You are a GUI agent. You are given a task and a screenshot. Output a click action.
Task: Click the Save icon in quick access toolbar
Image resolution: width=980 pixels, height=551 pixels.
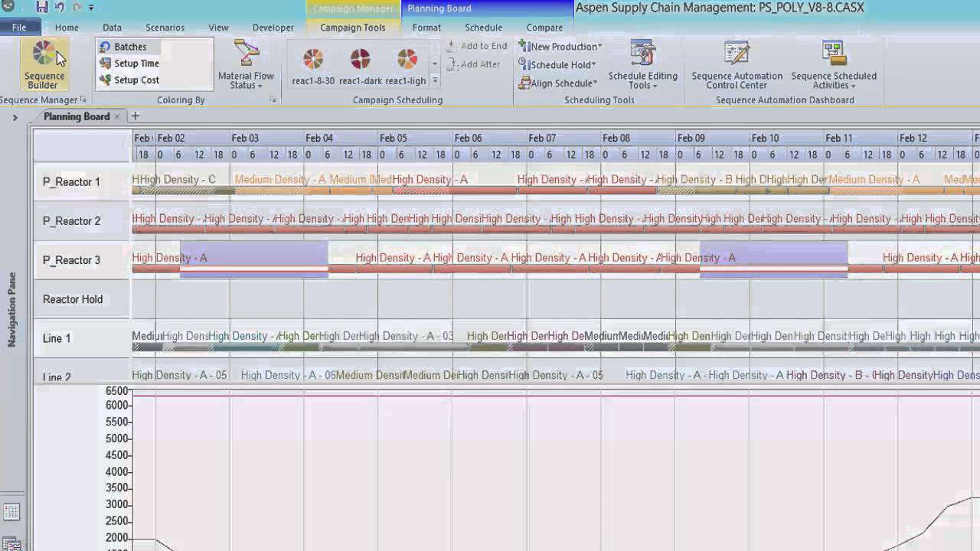point(42,8)
